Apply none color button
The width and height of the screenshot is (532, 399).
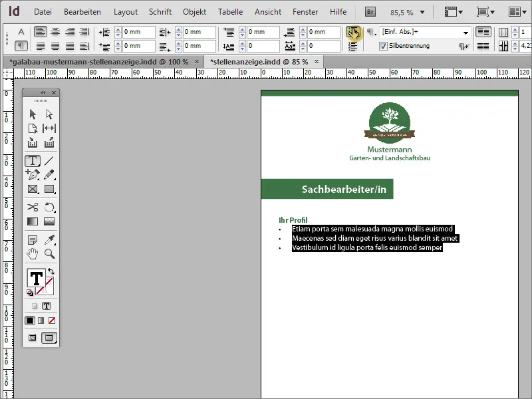coord(52,321)
